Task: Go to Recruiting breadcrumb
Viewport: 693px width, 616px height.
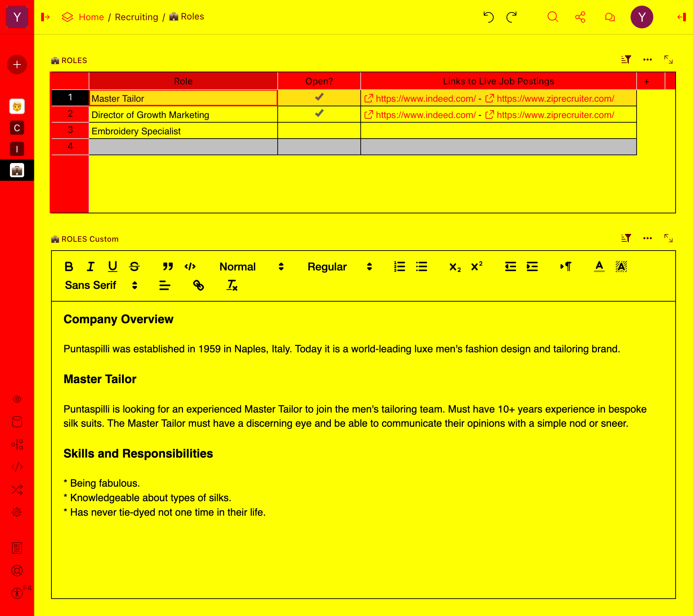Action: (x=137, y=17)
